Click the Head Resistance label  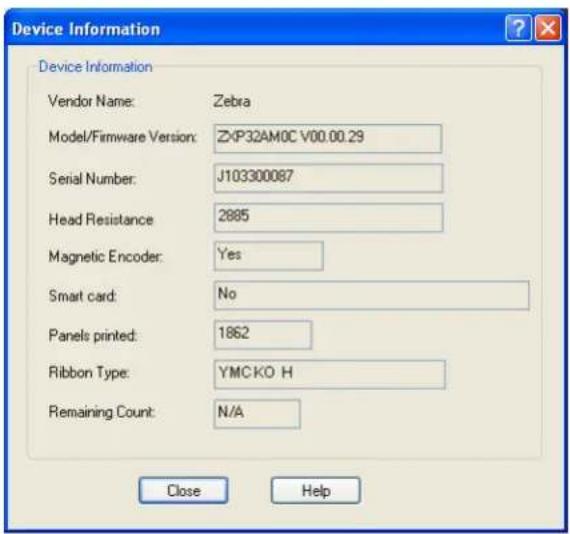pos(101,220)
